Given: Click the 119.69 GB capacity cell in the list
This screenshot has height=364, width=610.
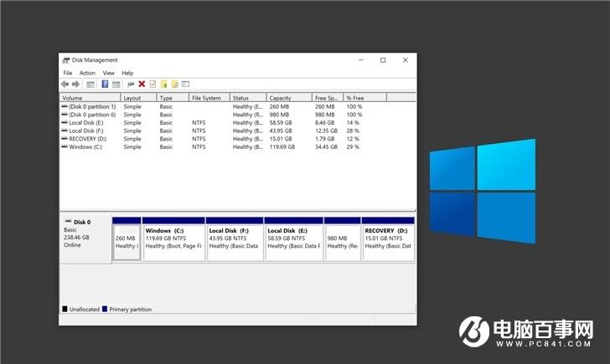Looking at the screenshot, I should point(282,146).
